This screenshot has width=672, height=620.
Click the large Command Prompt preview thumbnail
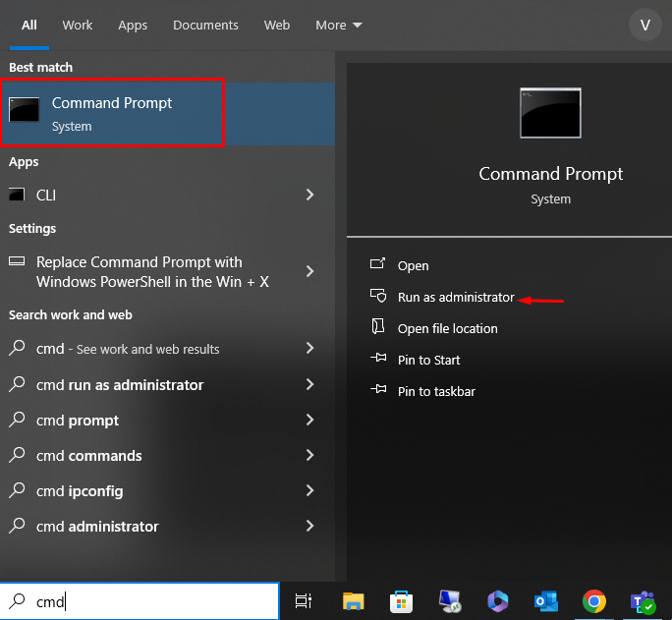point(550,113)
